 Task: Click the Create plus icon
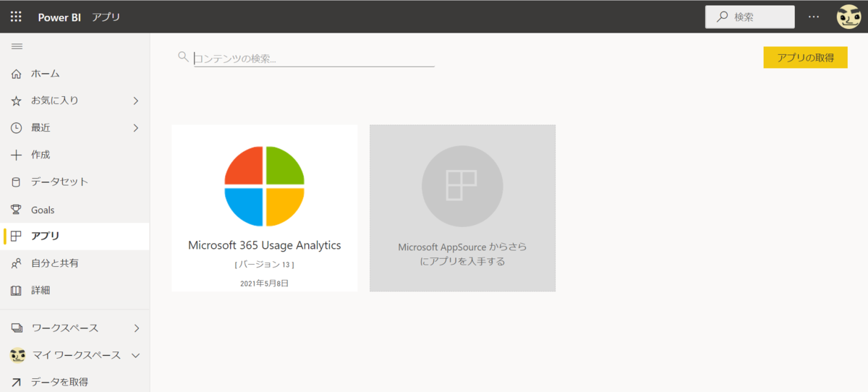pyautogui.click(x=17, y=155)
